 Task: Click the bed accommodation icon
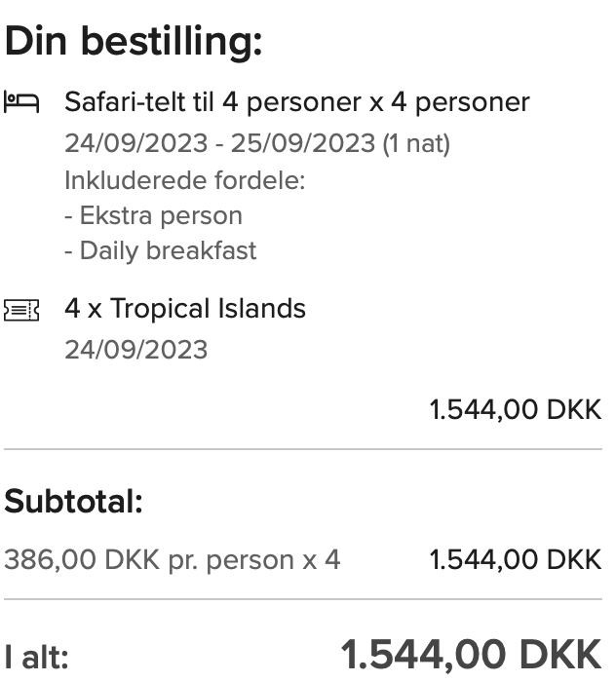21,102
